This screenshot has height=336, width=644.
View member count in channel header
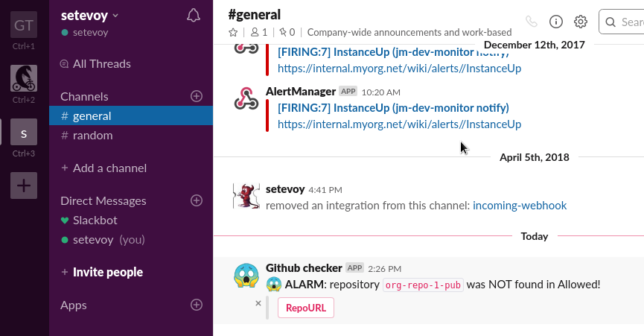click(x=259, y=33)
